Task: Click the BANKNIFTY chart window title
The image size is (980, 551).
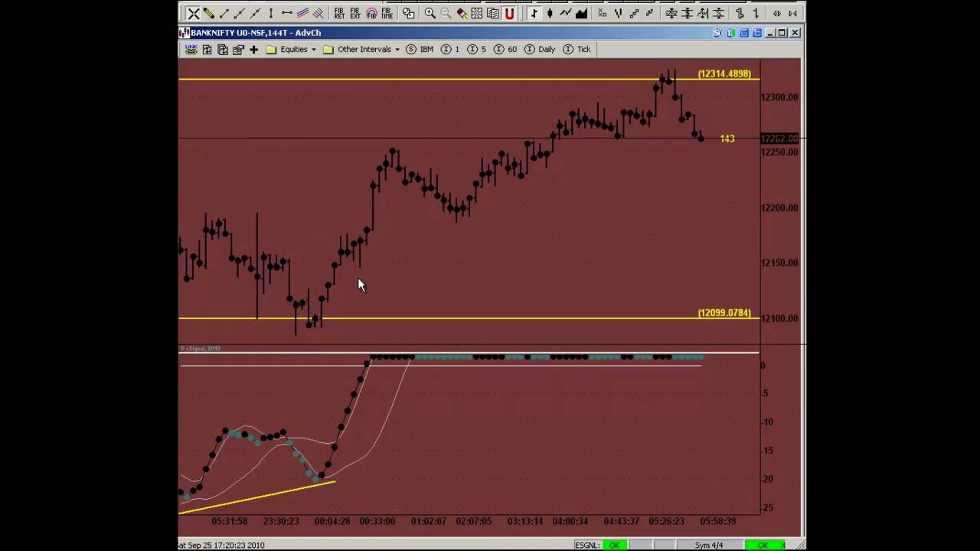Action: coord(255,32)
